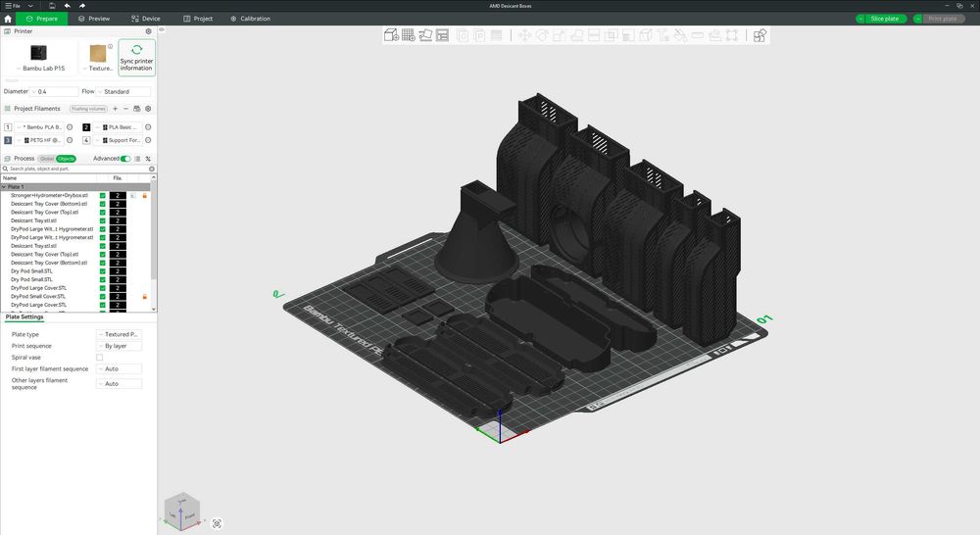Click Sync printer information button
This screenshot has height=535, width=980.
tap(136, 58)
